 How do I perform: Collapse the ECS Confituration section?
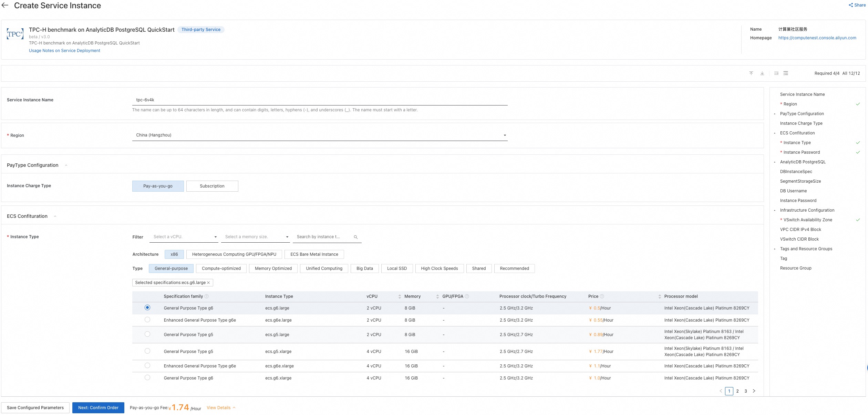55,216
